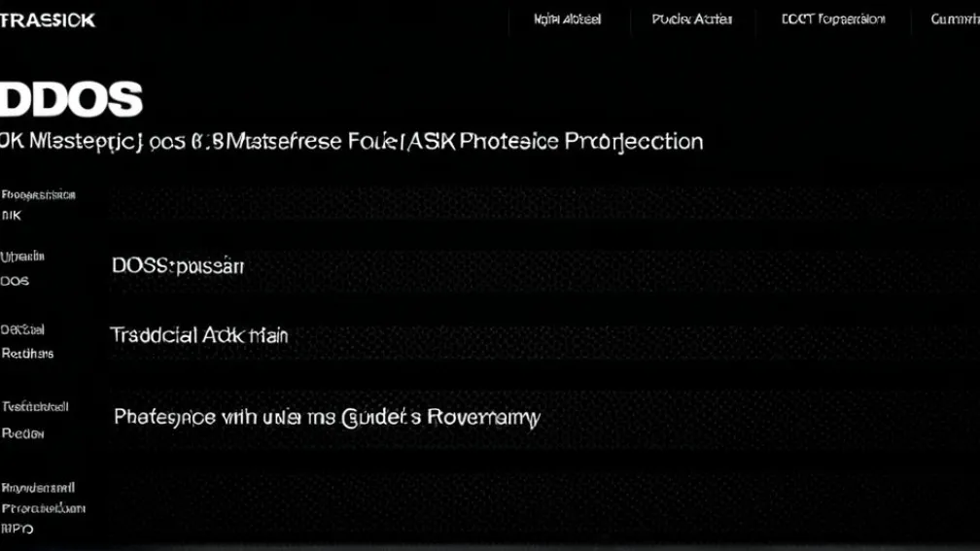Image resolution: width=980 pixels, height=551 pixels.
Task: Open the "Retdhars" sidebar entry
Action: point(27,354)
